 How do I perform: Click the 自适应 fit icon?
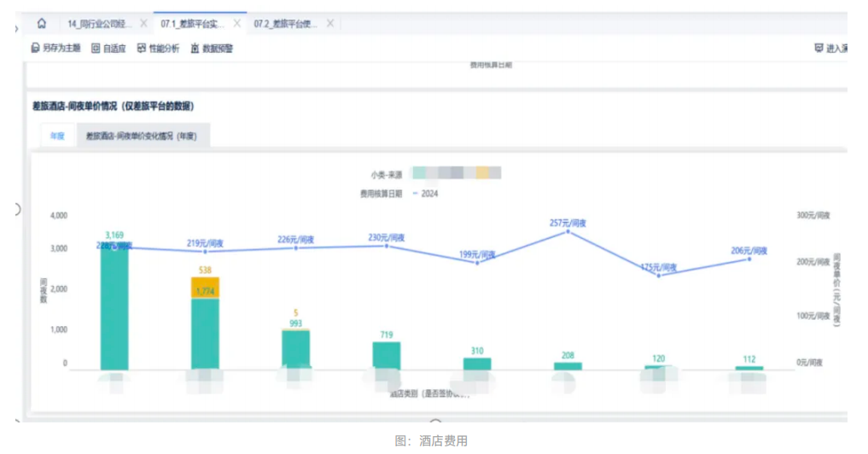click(96, 49)
